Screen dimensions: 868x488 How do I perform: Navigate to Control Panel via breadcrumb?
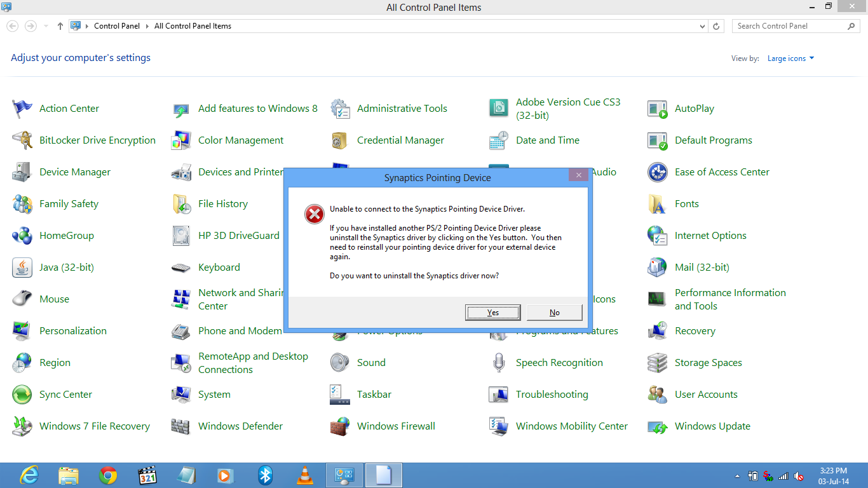(117, 26)
